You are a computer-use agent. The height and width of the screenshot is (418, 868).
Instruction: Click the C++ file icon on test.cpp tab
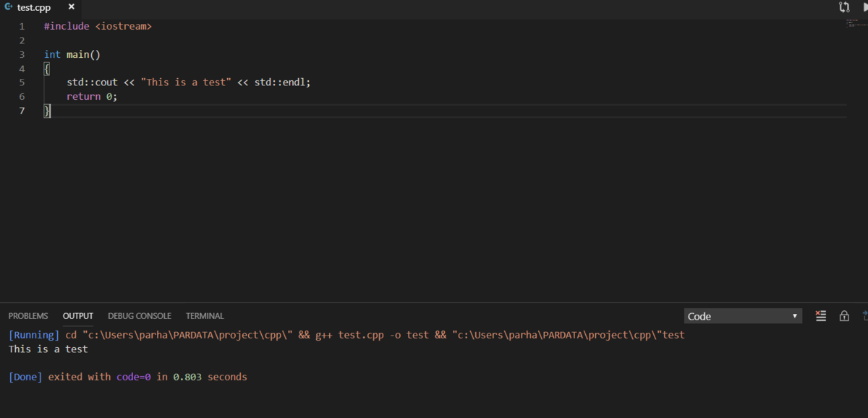pos(9,7)
